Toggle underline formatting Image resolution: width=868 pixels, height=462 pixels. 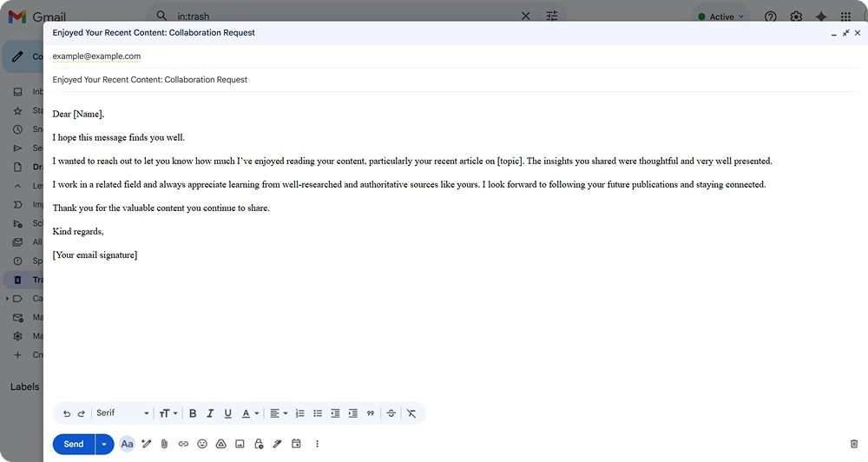point(227,413)
